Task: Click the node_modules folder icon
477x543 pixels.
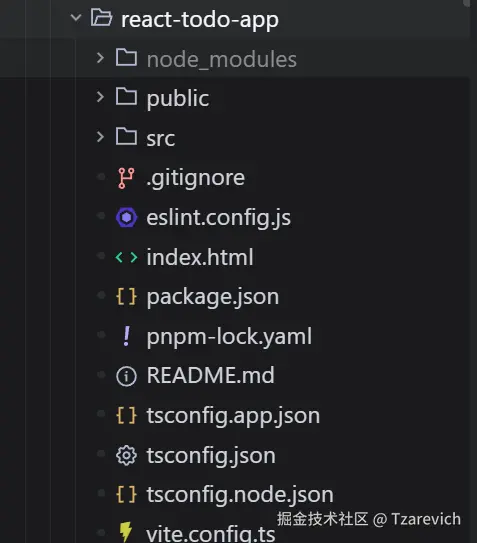Action: tap(126, 57)
